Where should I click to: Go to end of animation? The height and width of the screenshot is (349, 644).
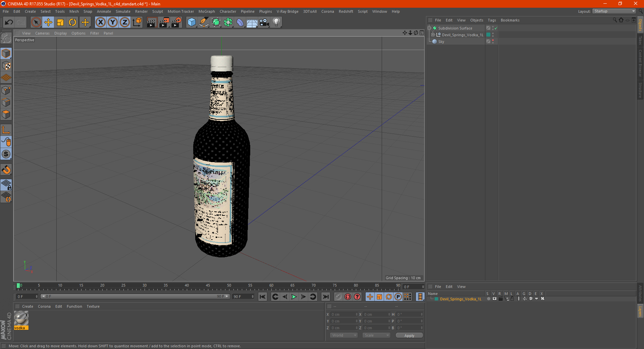click(x=325, y=297)
